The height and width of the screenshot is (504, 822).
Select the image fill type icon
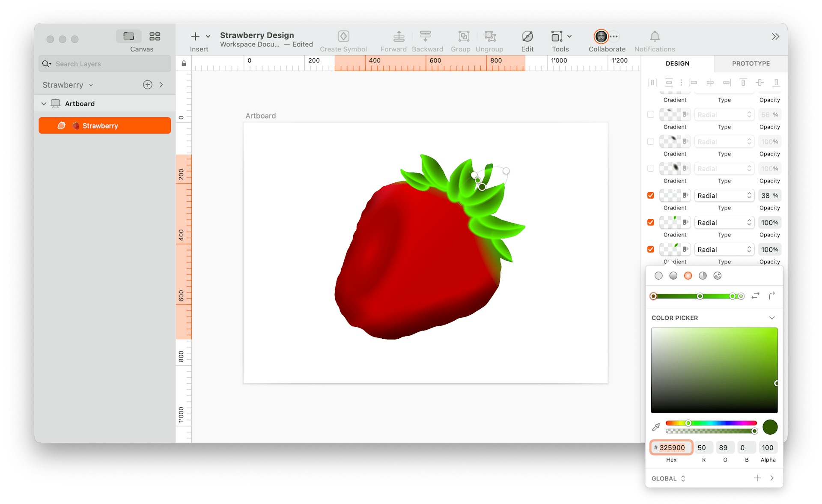tap(718, 276)
